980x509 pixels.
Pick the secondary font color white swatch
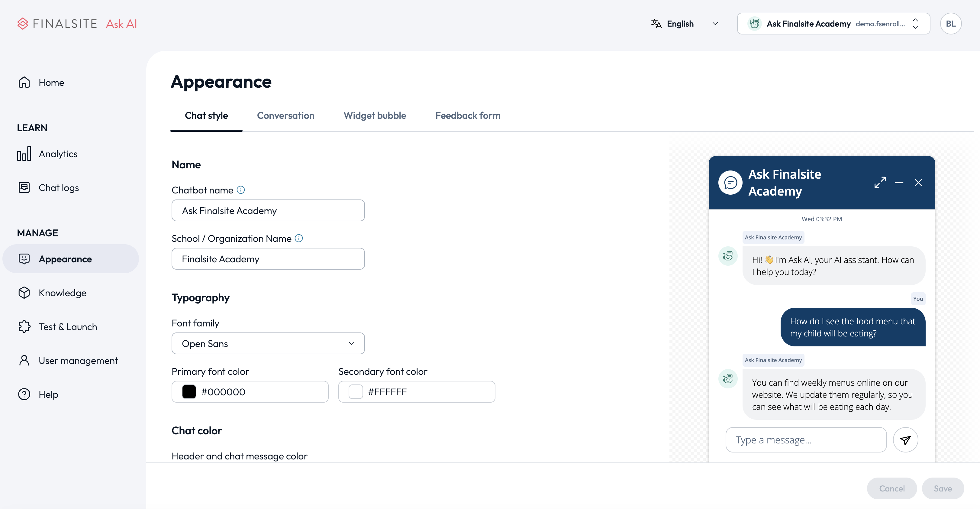tap(356, 392)
